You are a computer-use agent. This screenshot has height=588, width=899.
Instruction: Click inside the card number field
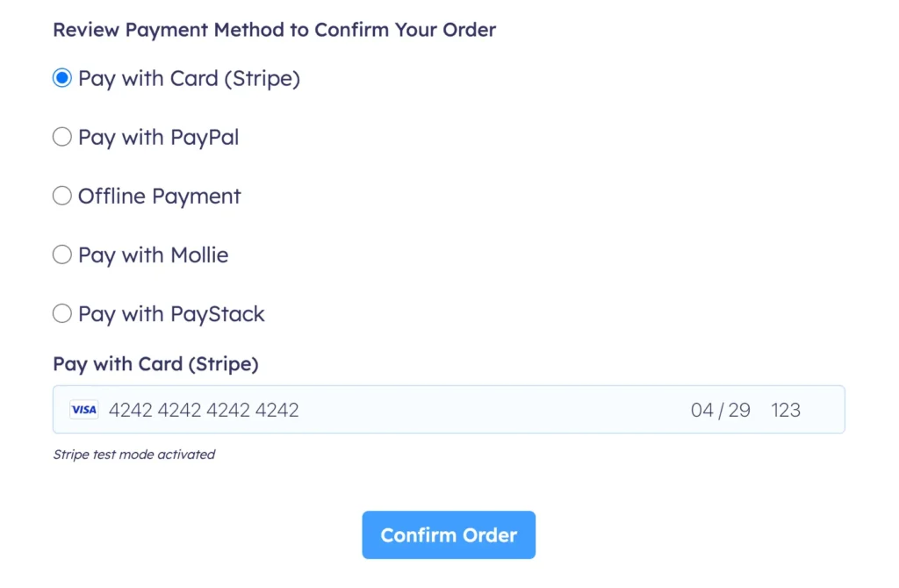[x=263, y=409]
